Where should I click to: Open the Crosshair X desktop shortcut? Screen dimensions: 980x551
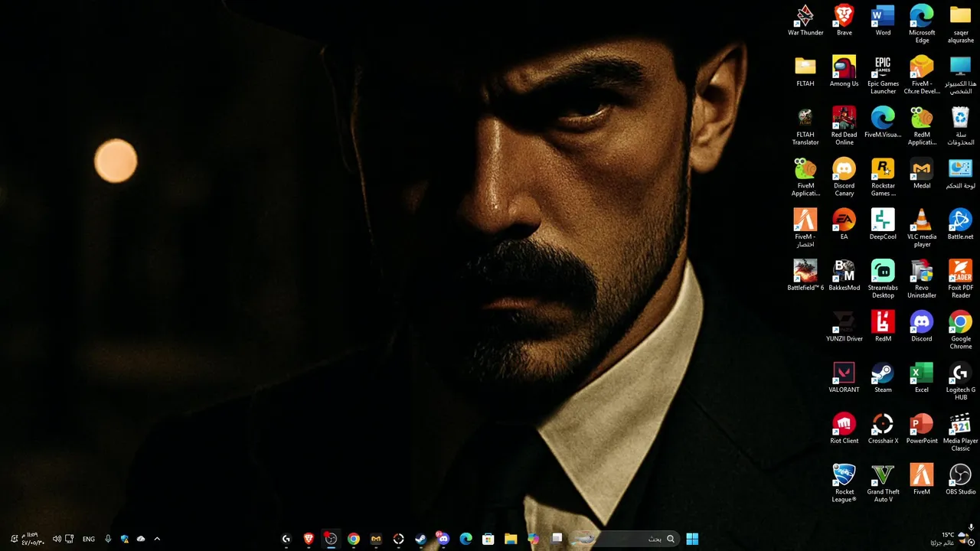[x=883, y=429]
